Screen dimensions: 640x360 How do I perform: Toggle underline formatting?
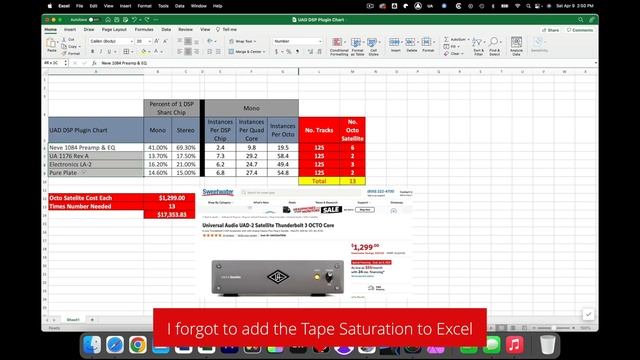point(109,52)
